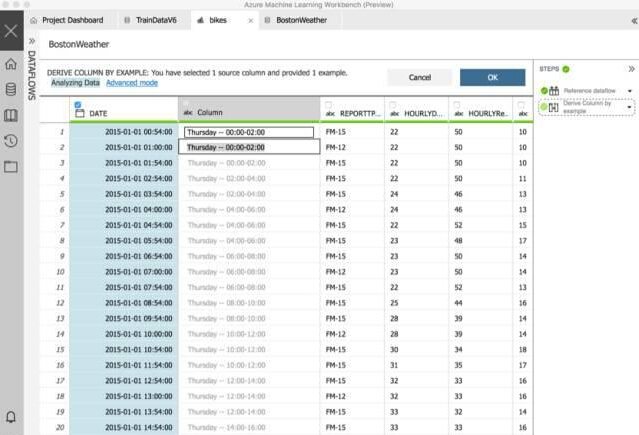
Task: Click the row 1 example input field
Action: [248, 132]
